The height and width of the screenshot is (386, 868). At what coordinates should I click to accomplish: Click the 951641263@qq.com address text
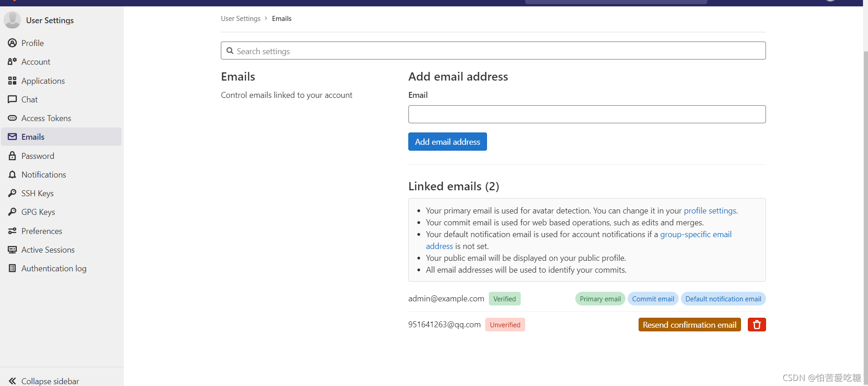click(444, 325)
